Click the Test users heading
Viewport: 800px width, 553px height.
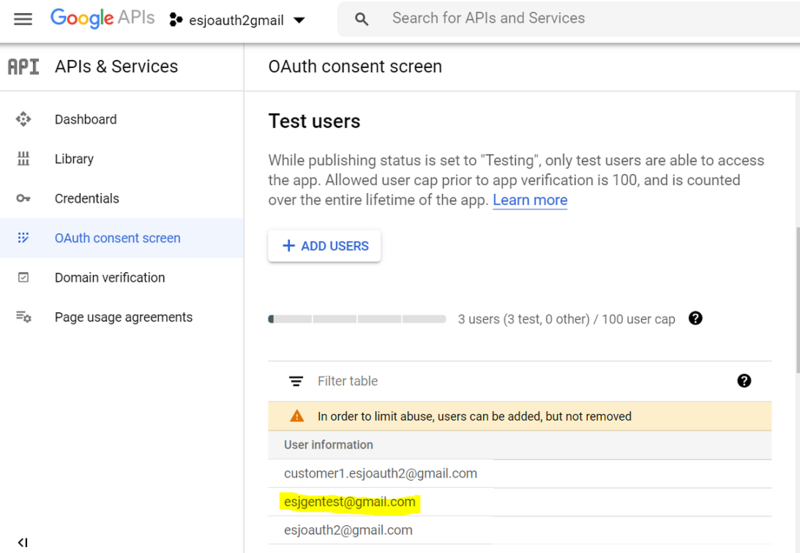(314, 121)
